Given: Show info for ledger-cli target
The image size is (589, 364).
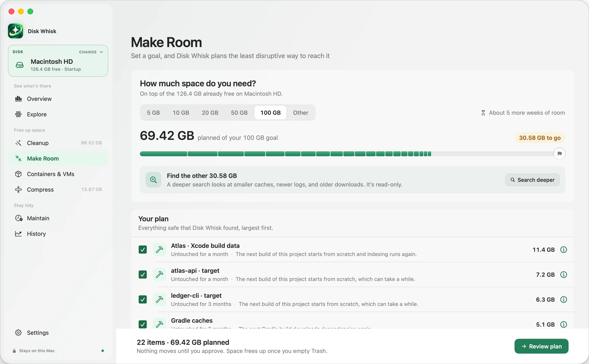Looking at the screenshot, I should (x=564, y=299).
